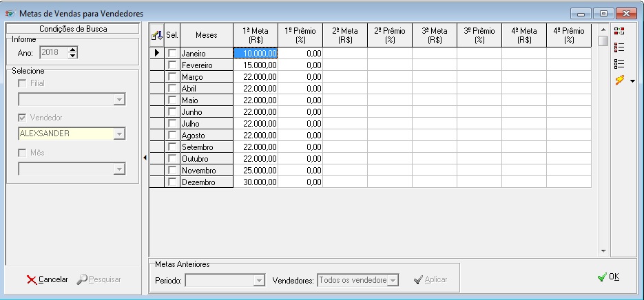Screen dimensions: 644x300
Task: Check the Junho row checkbox
Action: (x=172, y=111)
